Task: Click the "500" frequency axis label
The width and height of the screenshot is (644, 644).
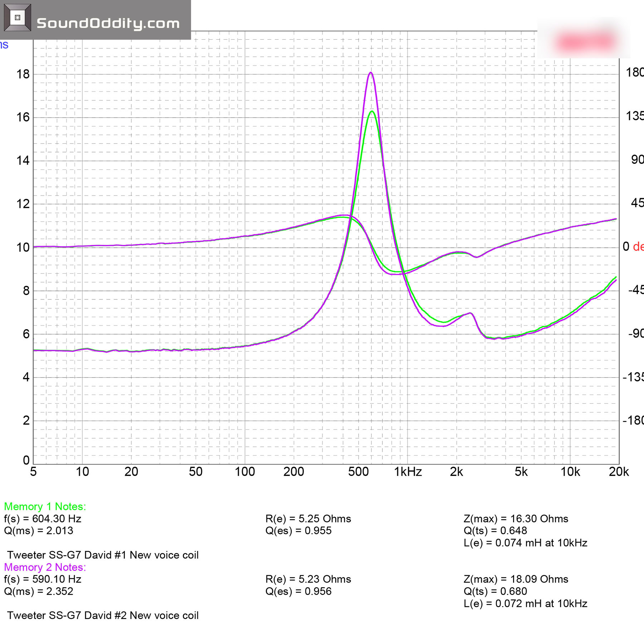Action: pyautogui.click(x=358, y=472)
